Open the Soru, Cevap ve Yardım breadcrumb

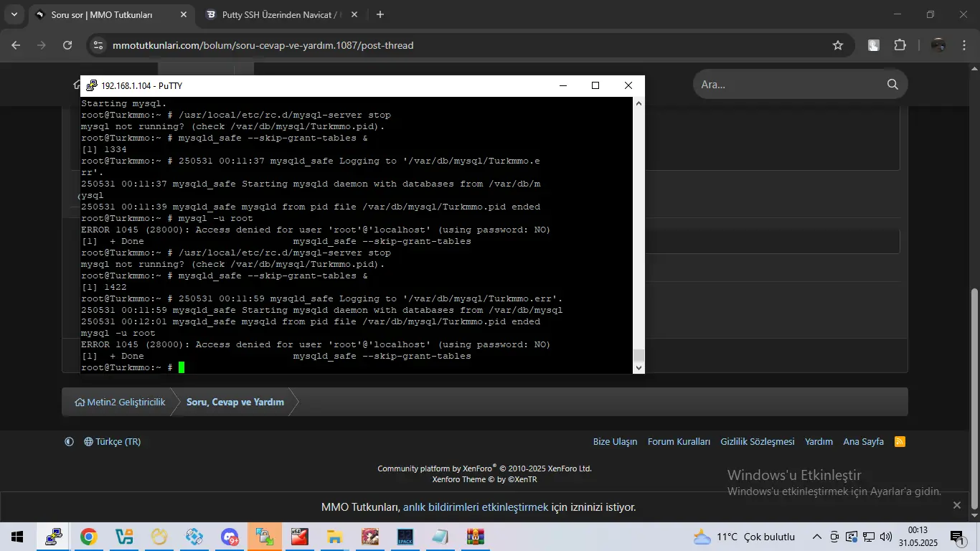[x=235, y=402]
